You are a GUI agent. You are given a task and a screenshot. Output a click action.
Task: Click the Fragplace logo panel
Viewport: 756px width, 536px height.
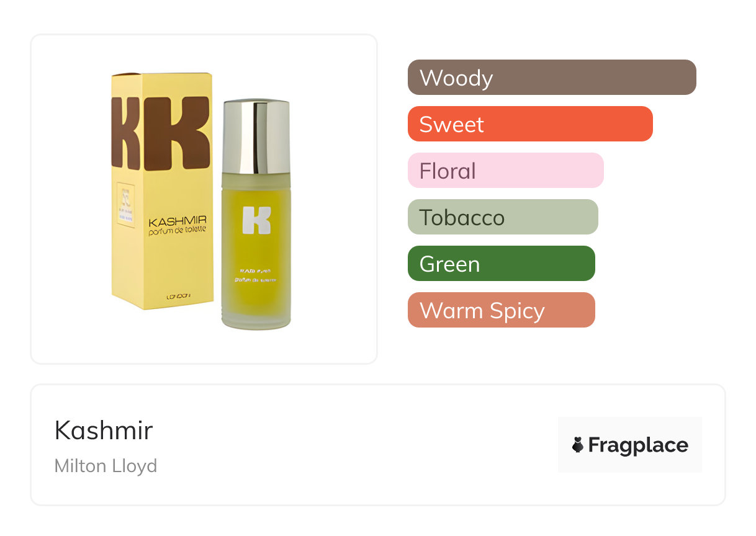pos(630,445)
